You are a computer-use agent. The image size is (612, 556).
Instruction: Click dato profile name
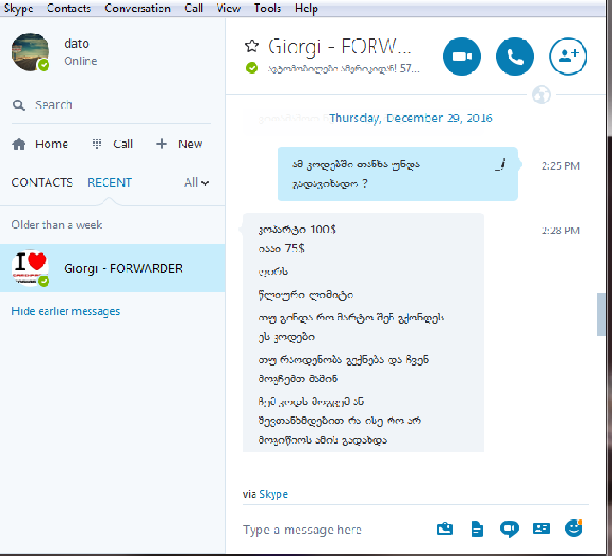pos(76,43)
